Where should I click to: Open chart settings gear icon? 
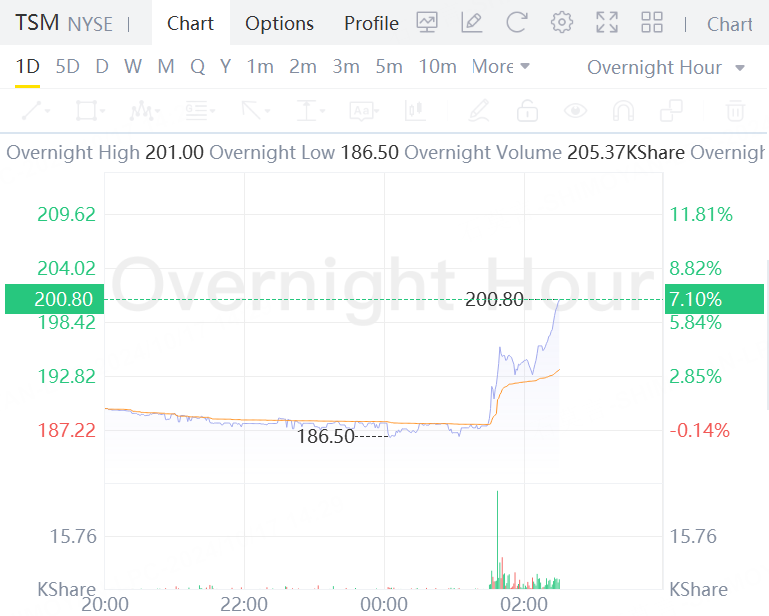pos(562,23)
